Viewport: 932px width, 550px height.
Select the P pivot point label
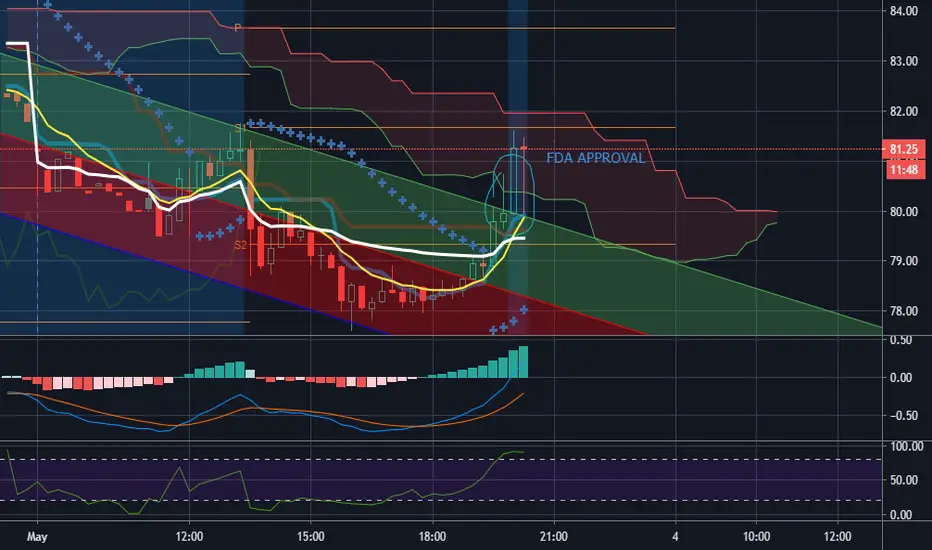[x=237, y=28]
